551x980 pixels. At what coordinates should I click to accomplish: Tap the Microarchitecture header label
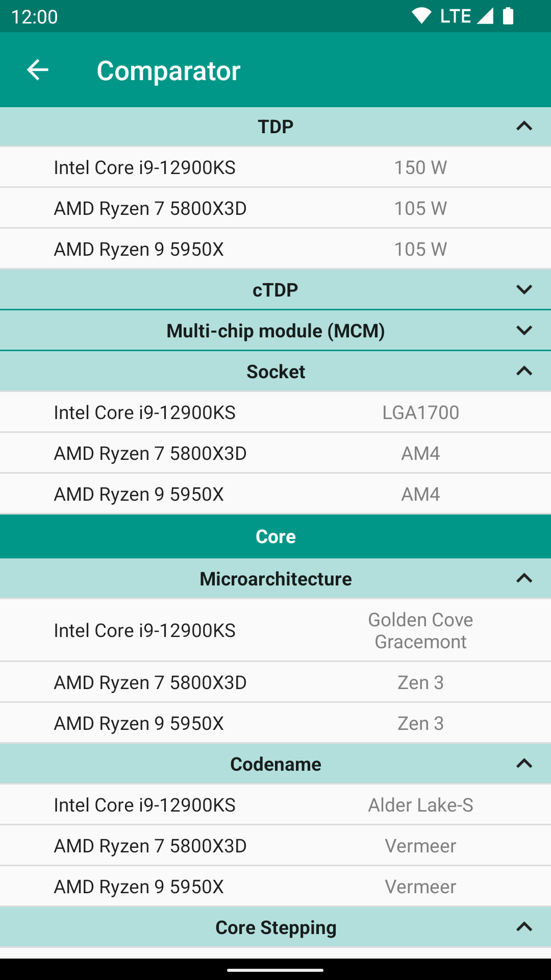click(x=275, y=579)
